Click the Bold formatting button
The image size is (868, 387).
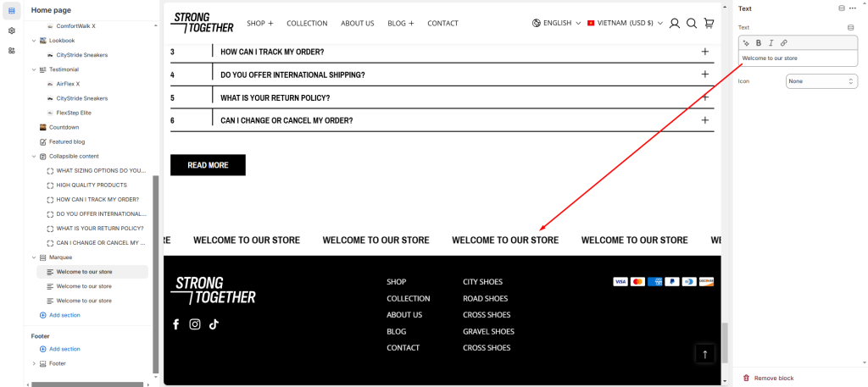(x=759, y=42)
